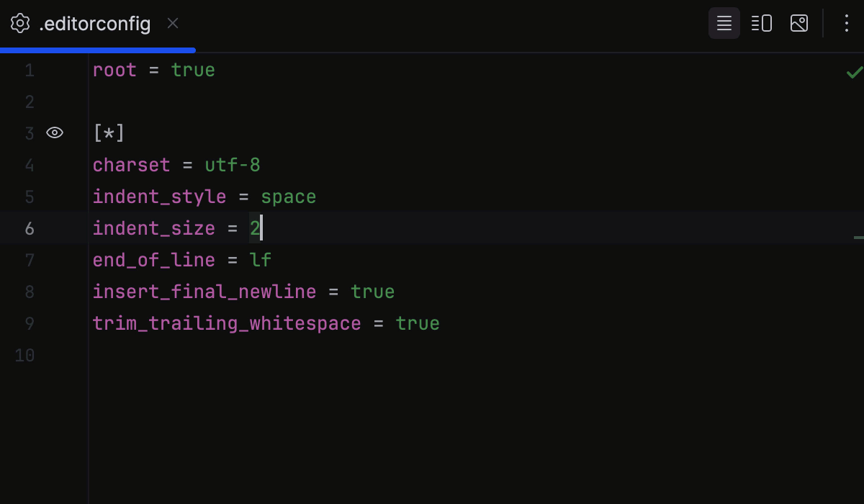
Task: Open the split editor and preview layout
Action: 761,23
